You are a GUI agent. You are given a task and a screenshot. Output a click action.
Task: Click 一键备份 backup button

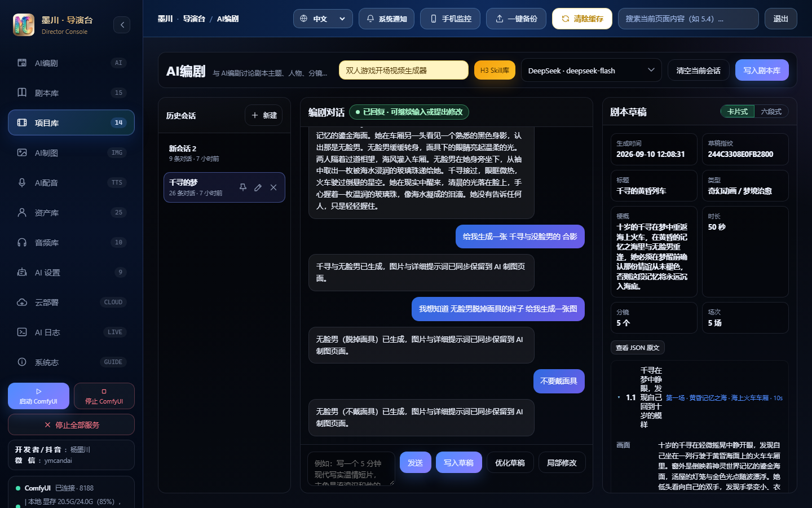pyautogui.click(x=516, y=19)
